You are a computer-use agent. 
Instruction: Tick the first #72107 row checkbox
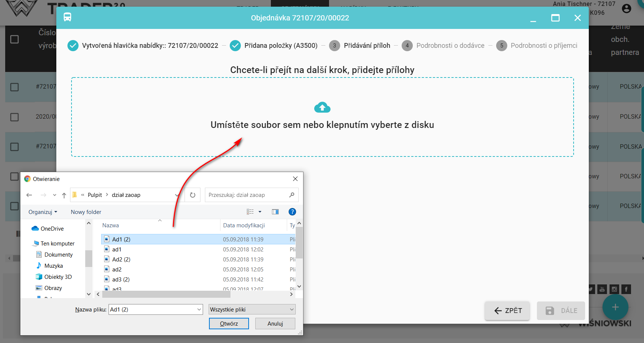point(14,87)
